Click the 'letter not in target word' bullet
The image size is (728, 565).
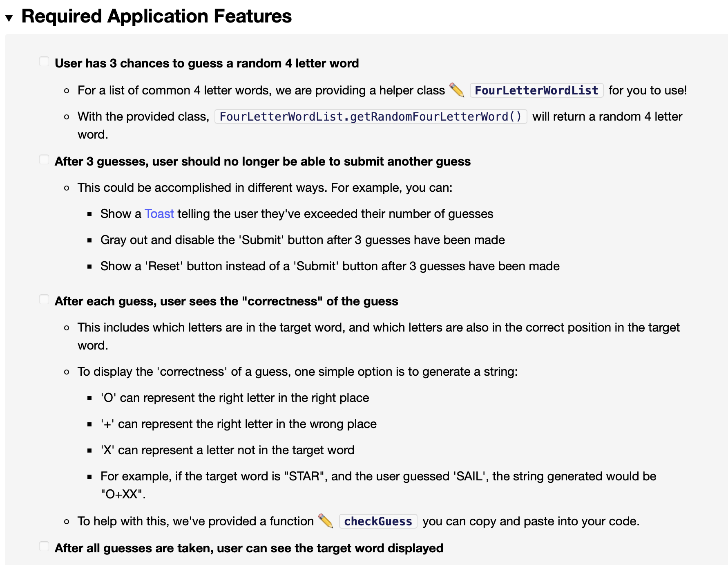point(227,450)
